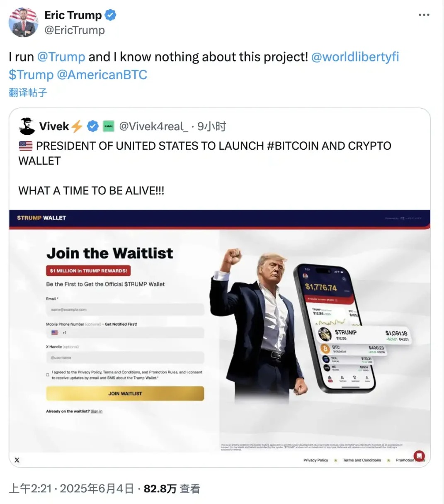Click Vivek's verified checkmark icon
This screenshot has height=504, width=444.
click(x=92, y=126)
